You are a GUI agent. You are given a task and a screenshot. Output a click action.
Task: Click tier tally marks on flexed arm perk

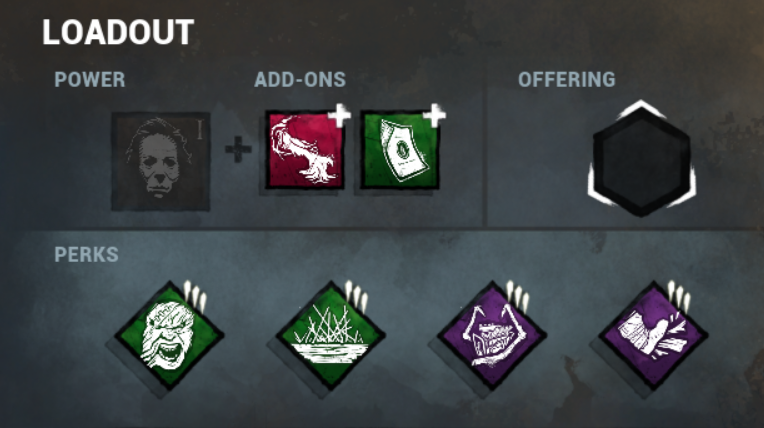[679, 295]
